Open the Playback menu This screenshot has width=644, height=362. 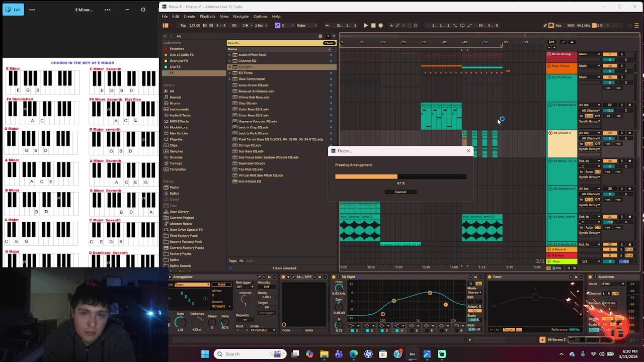(207, 16)
